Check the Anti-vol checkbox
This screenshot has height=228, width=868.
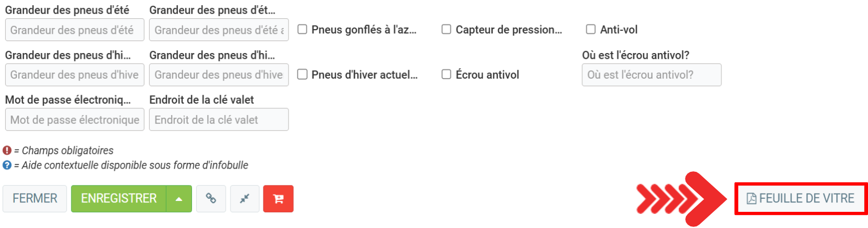point(590,29)
